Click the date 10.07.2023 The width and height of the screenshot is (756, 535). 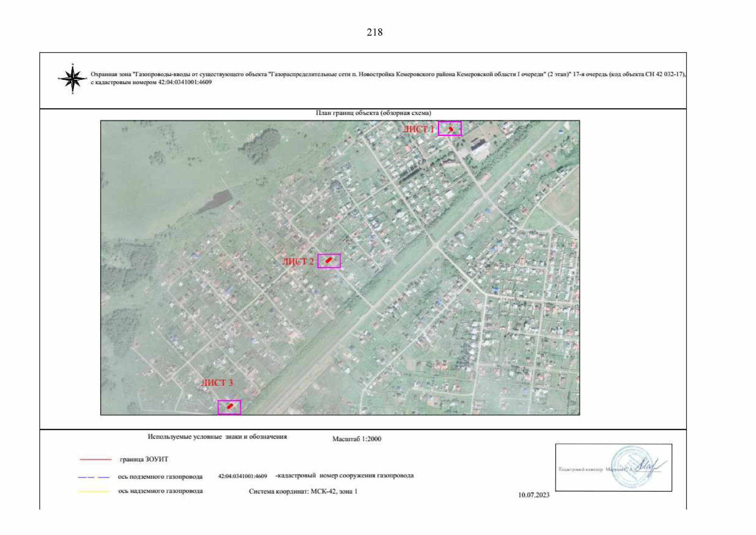pos(534,495)
